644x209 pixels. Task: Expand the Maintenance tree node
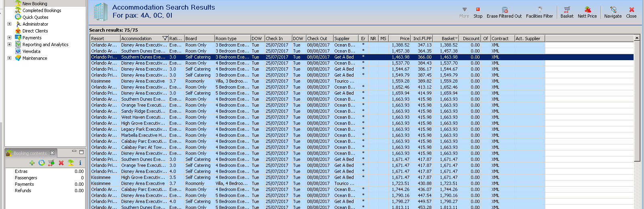[x=9, y=58]
